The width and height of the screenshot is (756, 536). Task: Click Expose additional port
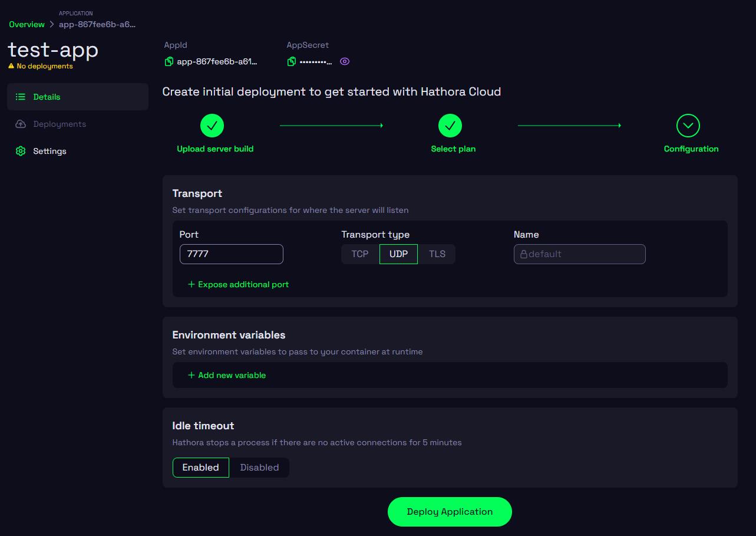click(238, 284)
